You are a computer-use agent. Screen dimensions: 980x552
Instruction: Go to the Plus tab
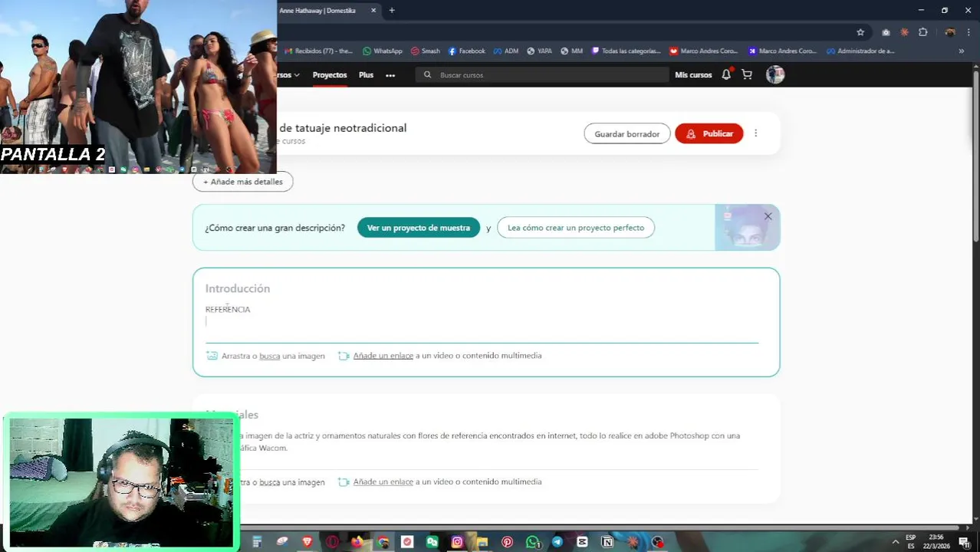[366, 75]
